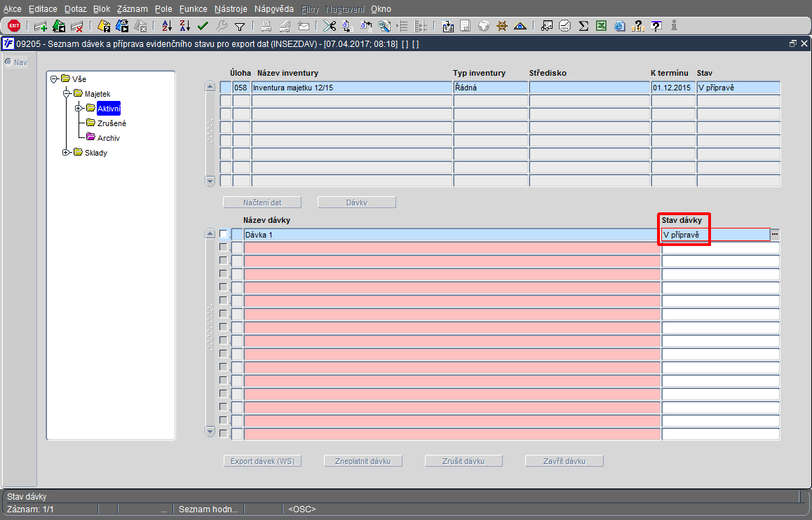
Task: Click the Dávky button
Action: pos(357,203)
